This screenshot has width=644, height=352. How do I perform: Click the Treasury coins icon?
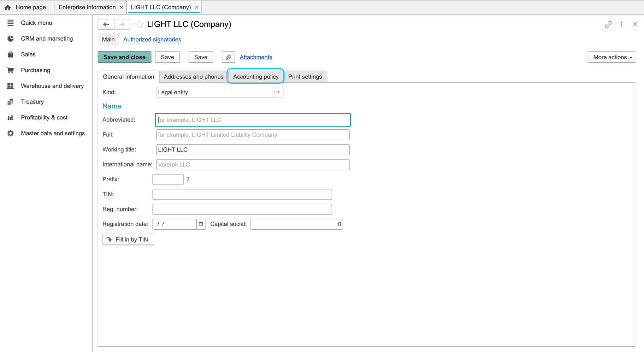pyautogui.click(x=10, y=102)
